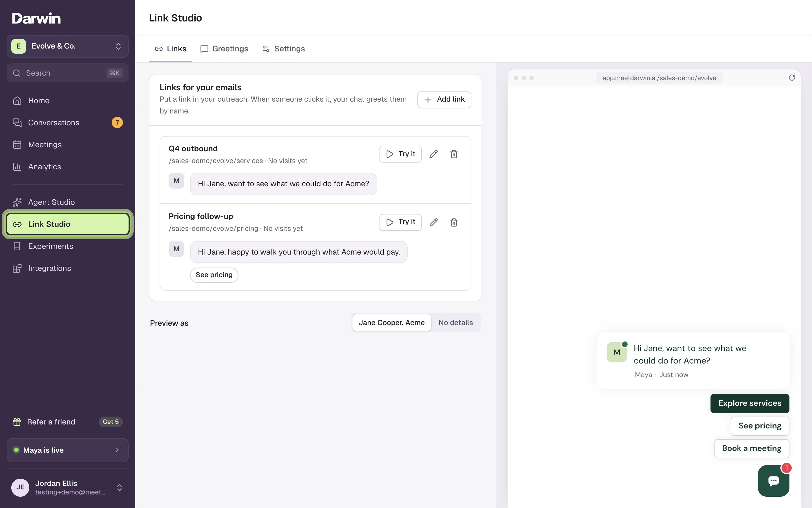This screenshot has width=812, height=508.
Task: Click the Refer a friend gift icon
Action: click(x=17, y=422)
